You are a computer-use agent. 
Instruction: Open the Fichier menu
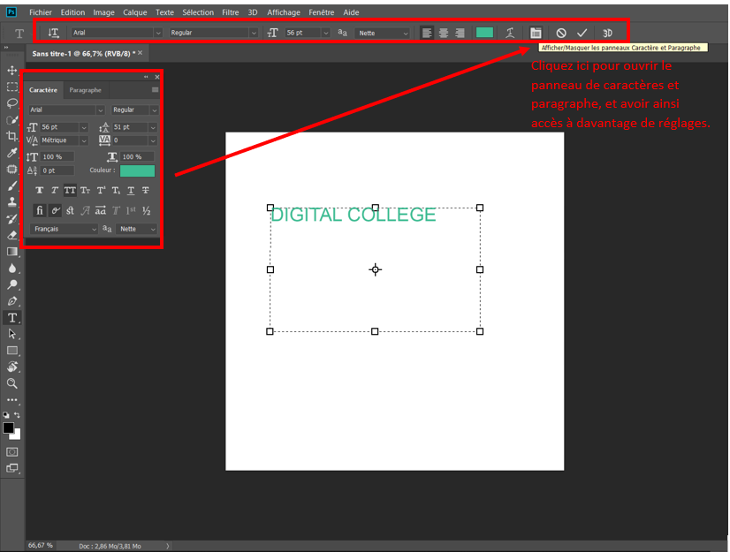click(x=41, y=12)
